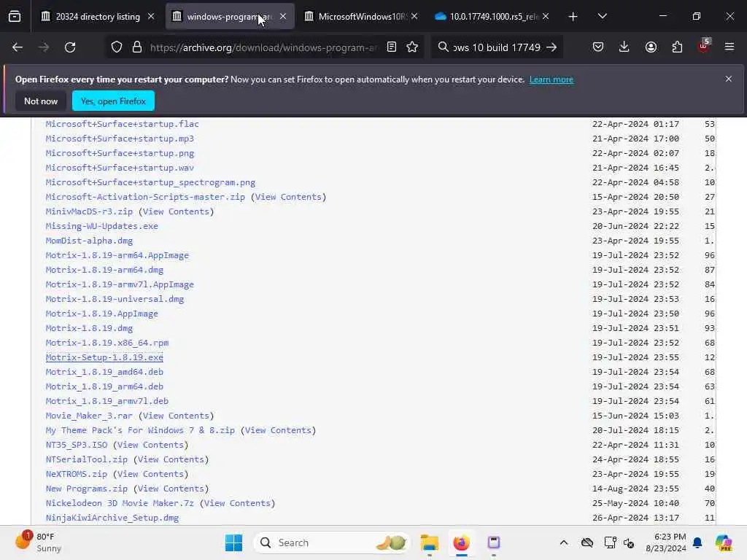Switch to 20324 directory listing tab
This screenshot has width=747, height=560.
(98, 16)
